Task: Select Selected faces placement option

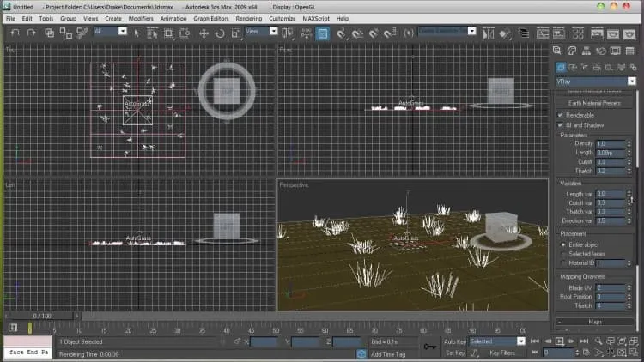Action: click(x=563, y=254)
